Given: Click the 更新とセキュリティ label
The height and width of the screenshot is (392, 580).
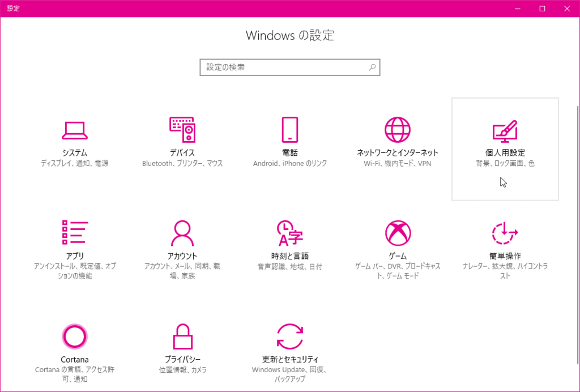Looking at the screenshot, I should [290, 360].
